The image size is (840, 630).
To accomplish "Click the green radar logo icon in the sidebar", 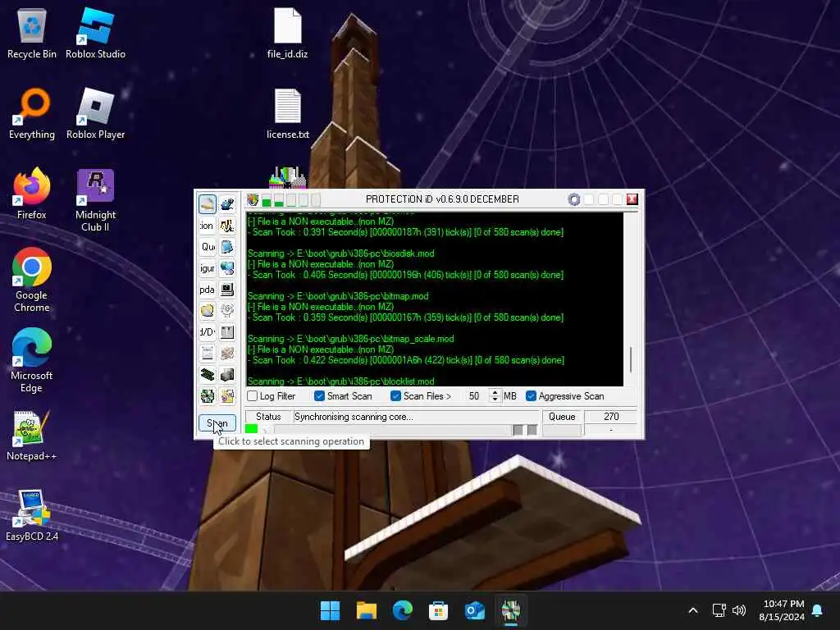I will [208, 396].
